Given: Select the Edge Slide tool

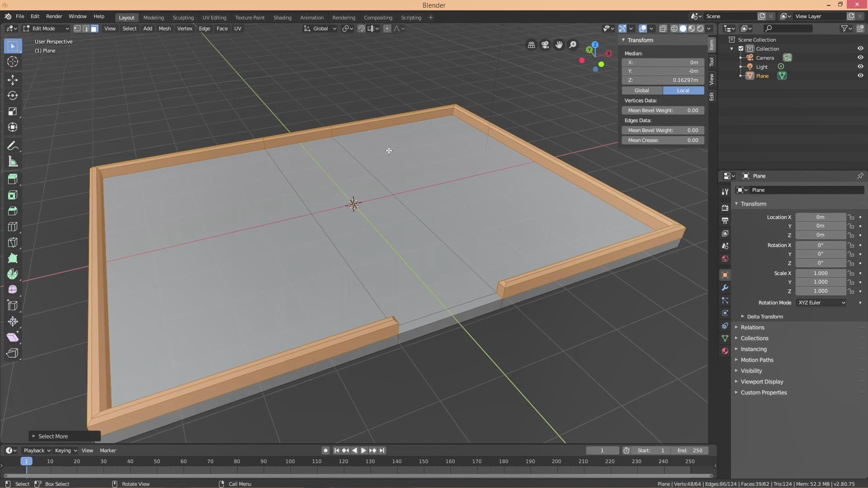Looking at the screenshot, I should (x=13, y=306).
